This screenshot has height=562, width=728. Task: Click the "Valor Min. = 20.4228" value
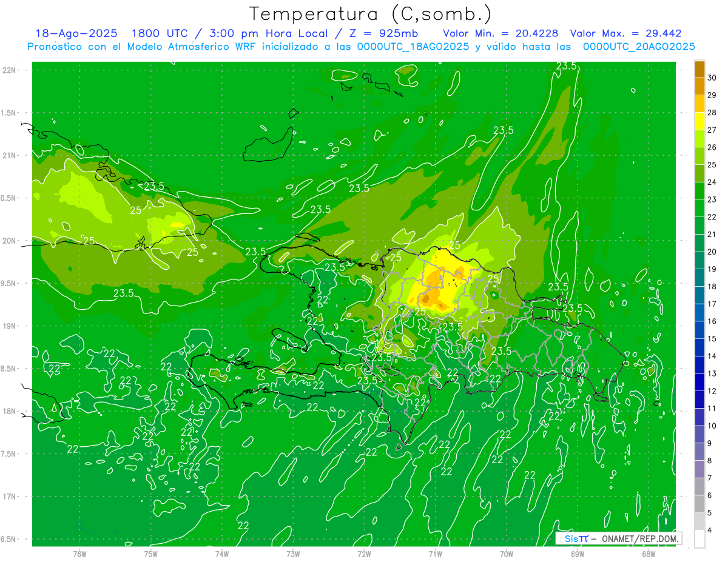pyautogui.click(x=500, y=33)
